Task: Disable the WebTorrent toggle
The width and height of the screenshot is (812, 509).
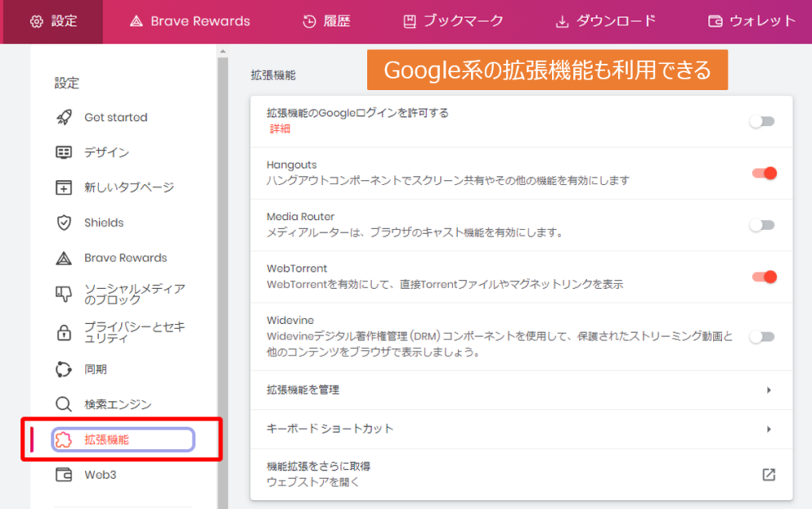Action: (764, 277)
